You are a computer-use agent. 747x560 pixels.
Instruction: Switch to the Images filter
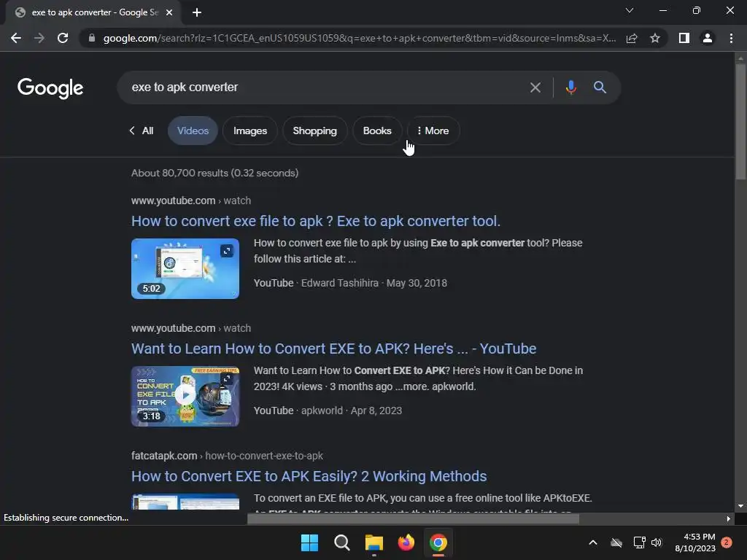[250, 131]
